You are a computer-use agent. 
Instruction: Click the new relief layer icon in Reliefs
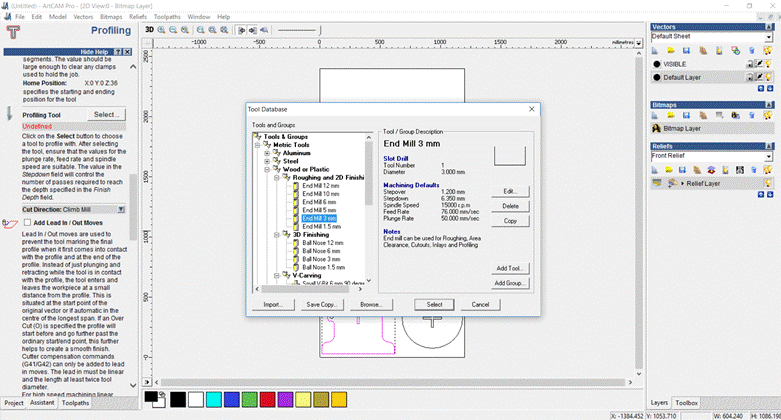(x=655, y=170)
